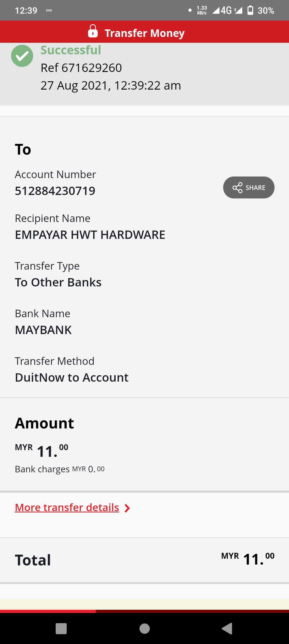Tap the SHARE button
The width and height of the screenshot is (289, 644).
click(x=249, y=187)
